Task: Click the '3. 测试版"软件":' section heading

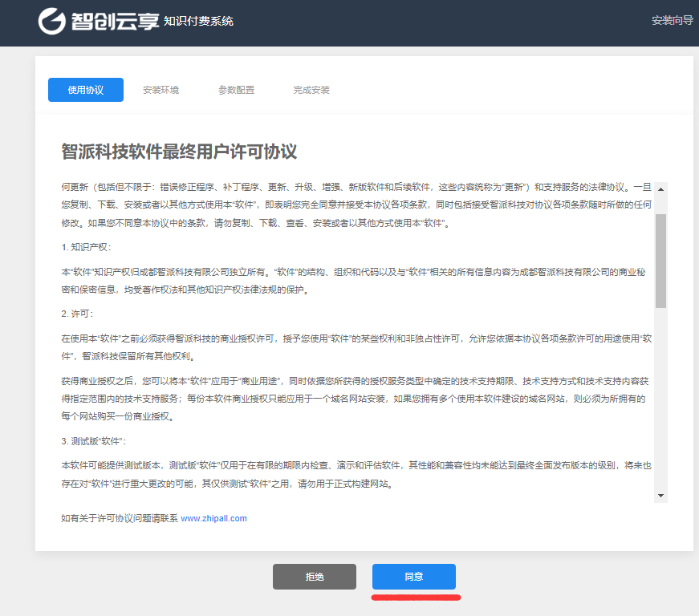Action: (x=94, y=441)
